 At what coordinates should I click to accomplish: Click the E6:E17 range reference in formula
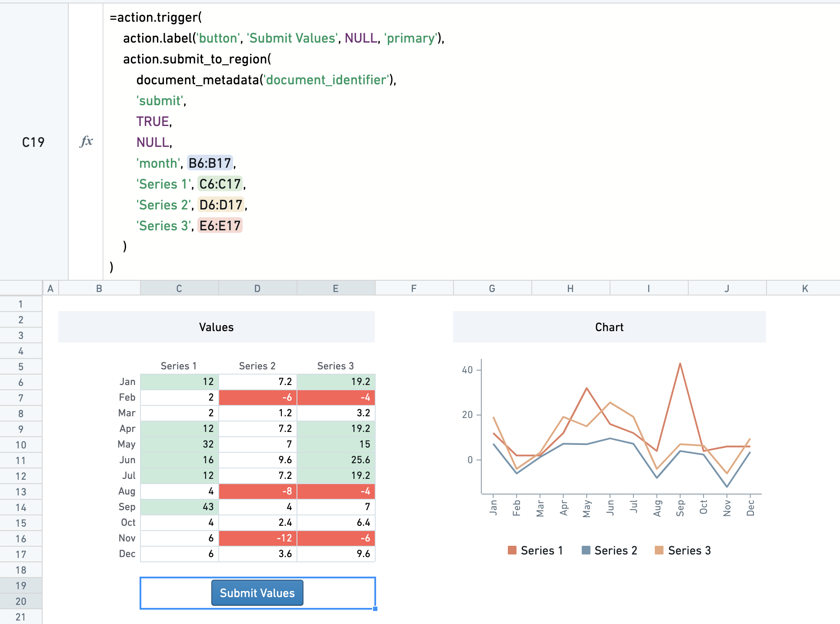click(x=220, y=226)
